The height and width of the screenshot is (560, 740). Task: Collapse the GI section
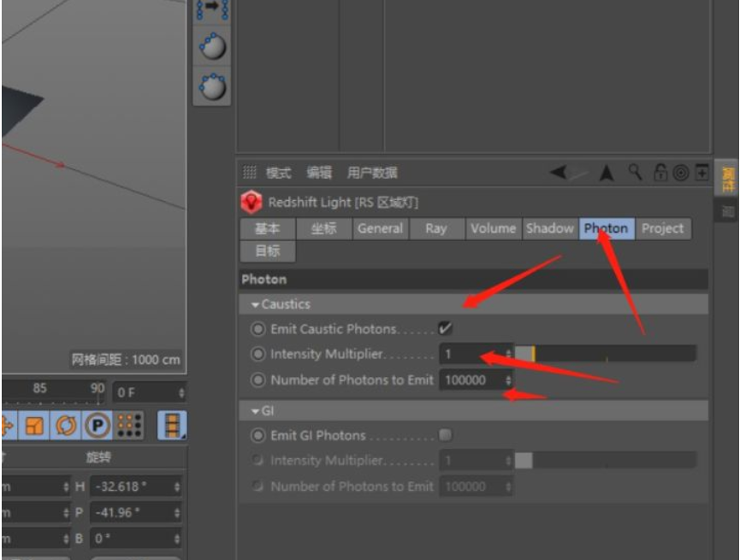click(256, 411)
